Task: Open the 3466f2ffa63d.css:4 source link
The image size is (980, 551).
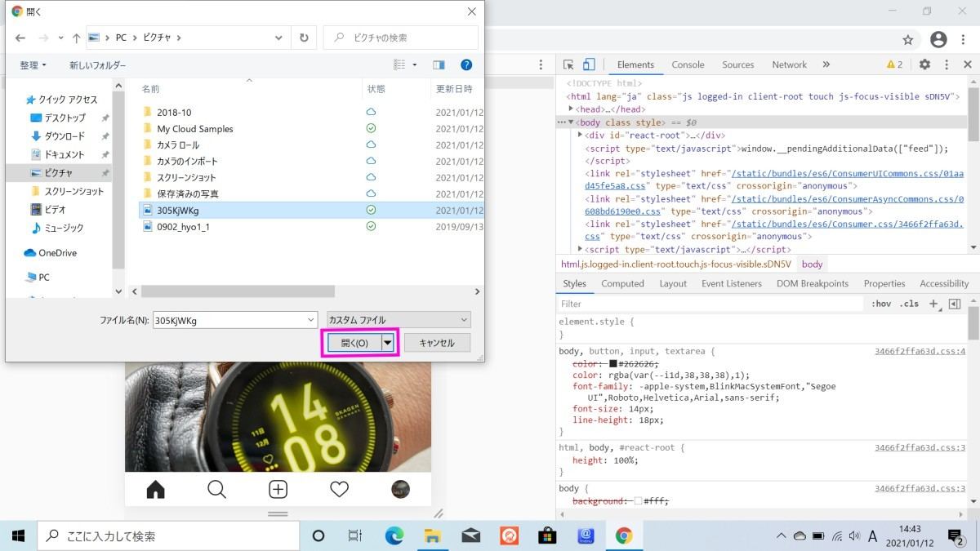Action: [x=920, y=351]
